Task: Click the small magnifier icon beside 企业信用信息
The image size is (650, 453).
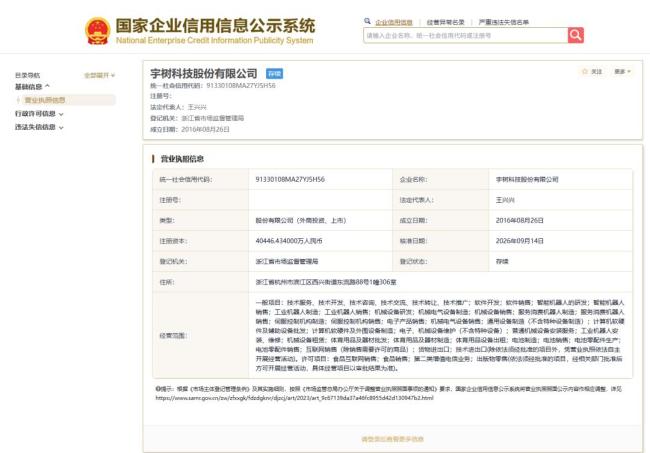Action: 367,21
